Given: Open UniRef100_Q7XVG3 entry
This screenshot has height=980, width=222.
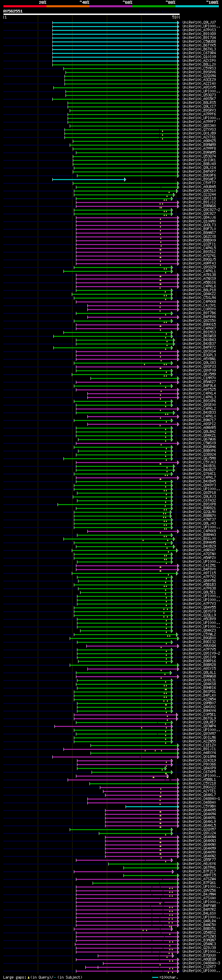Looking at the screenshot, I should point(199,129).
